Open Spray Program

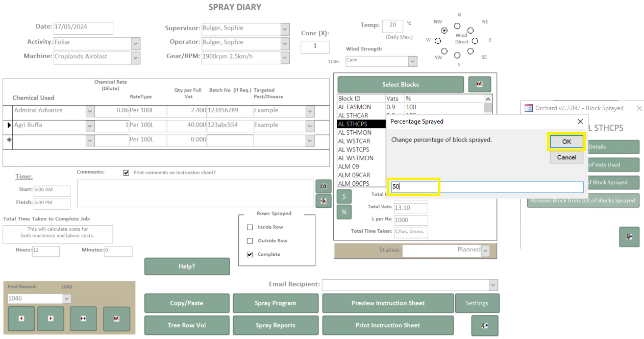click(x=276, y=303)
